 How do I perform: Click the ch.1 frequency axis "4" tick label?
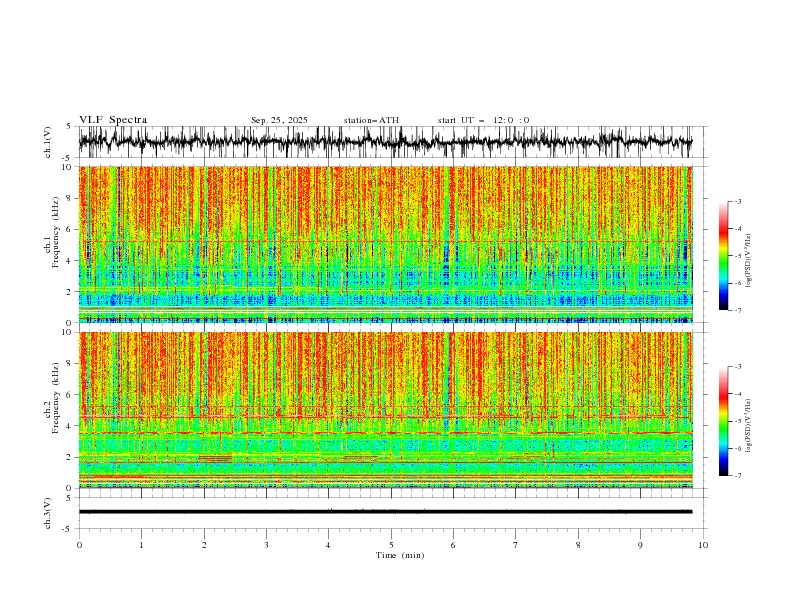(x=71, y=261)
